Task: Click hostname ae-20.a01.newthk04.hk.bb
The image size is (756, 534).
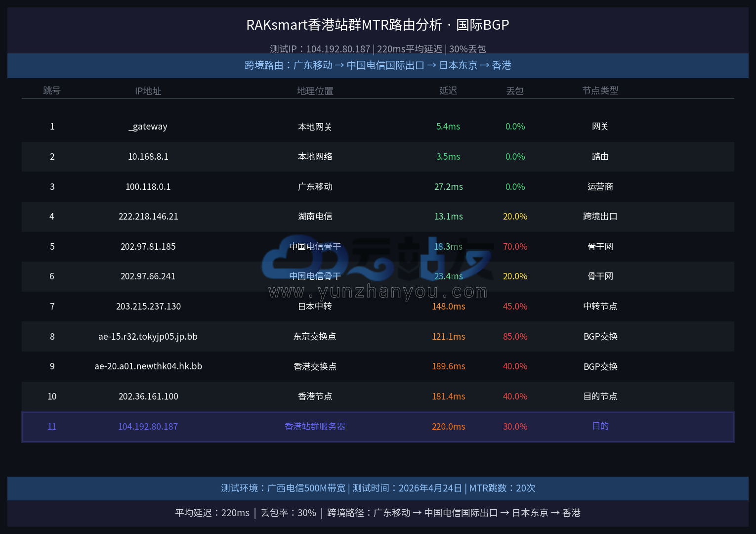Action: click(148, 366)
